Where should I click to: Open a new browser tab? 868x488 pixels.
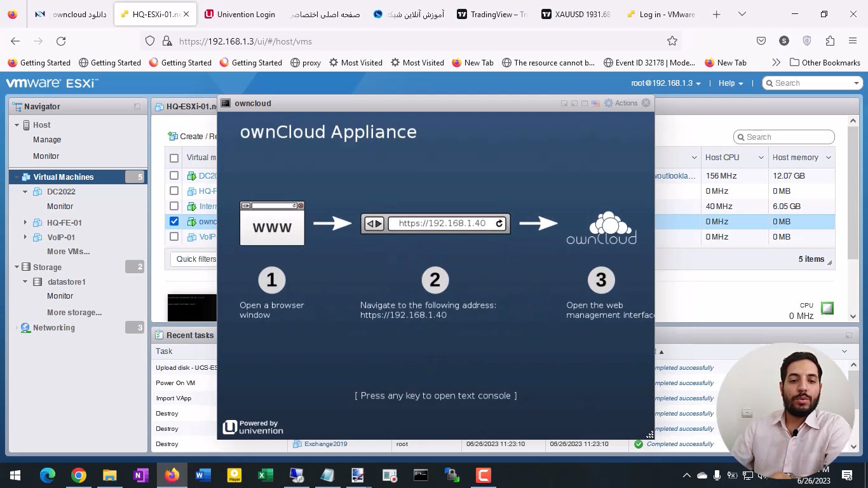[716, 14]
